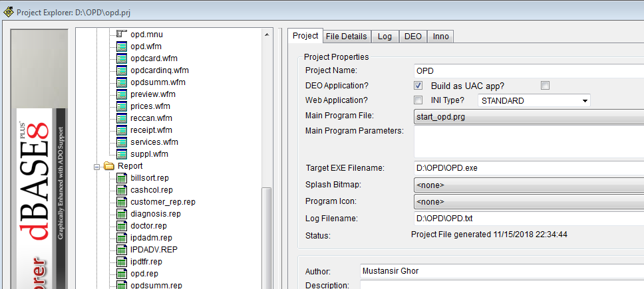Click the reccan.wfm form icon
This screenshot has width=644, height=289.
point(122,118)
